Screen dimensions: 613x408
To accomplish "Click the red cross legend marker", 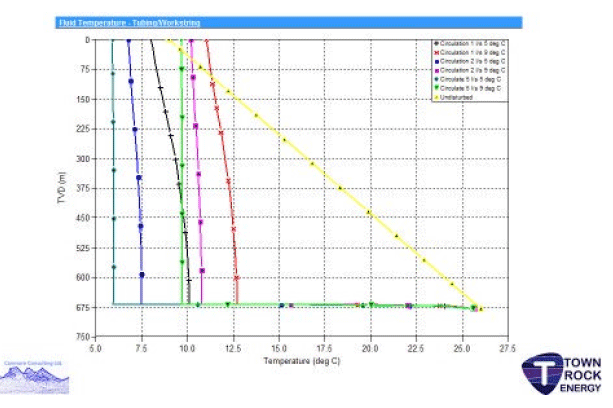I will [436, 52].
